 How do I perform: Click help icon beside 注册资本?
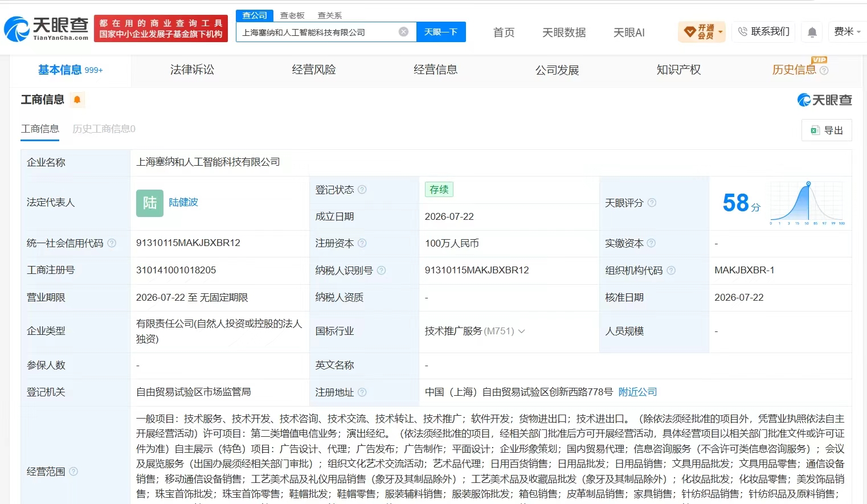(x=362, y=243)
